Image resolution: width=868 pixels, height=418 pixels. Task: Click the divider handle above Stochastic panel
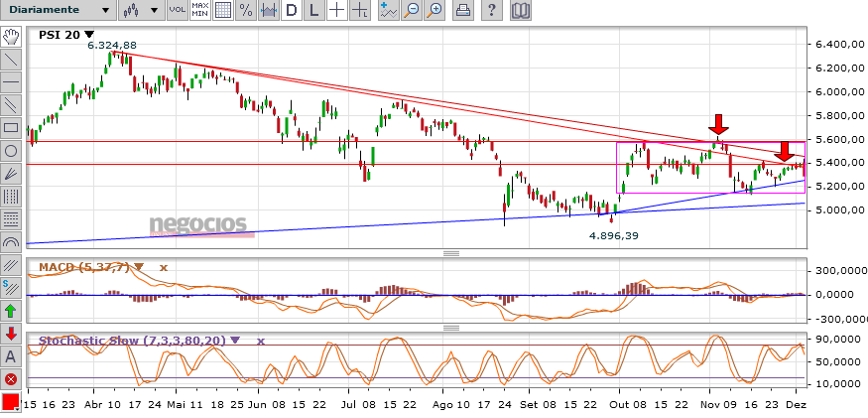coord(451,328)
